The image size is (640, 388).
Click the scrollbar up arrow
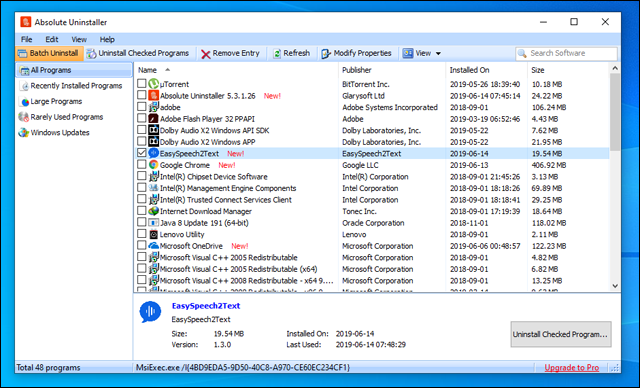click(x=615, y=69)
